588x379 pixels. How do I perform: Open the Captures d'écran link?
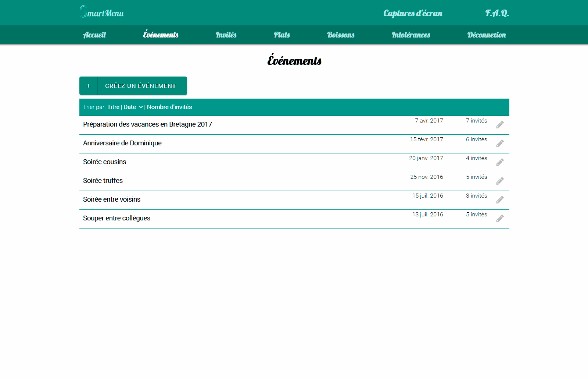[x=413, y=13]
